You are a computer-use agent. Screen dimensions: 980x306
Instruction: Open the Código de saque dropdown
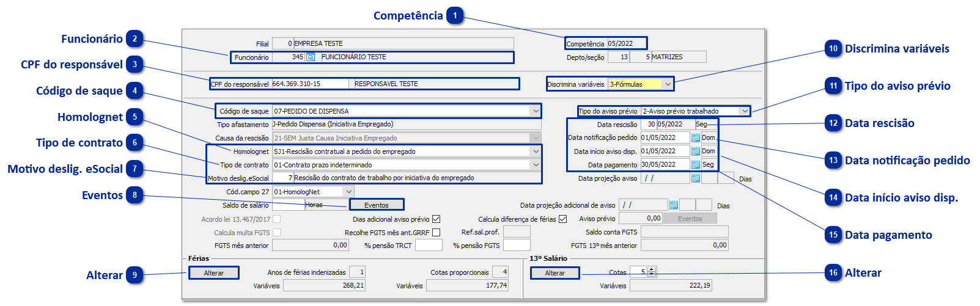coord(536,111)
